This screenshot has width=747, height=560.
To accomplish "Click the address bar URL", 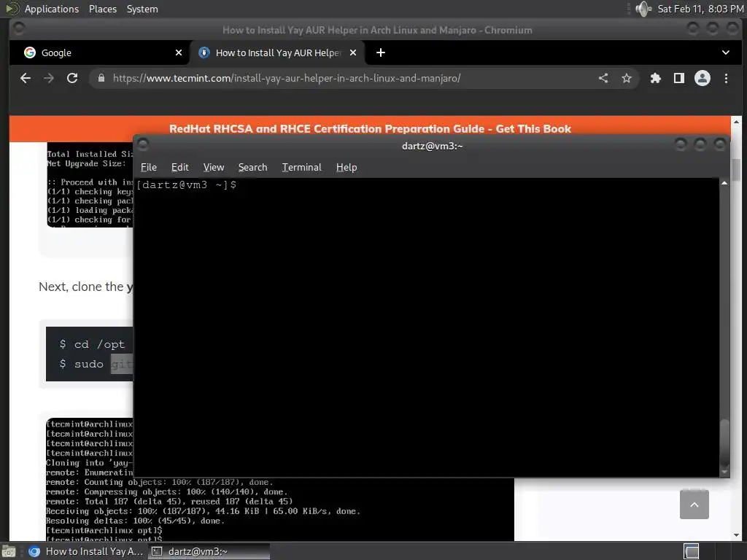I will 287,78.
